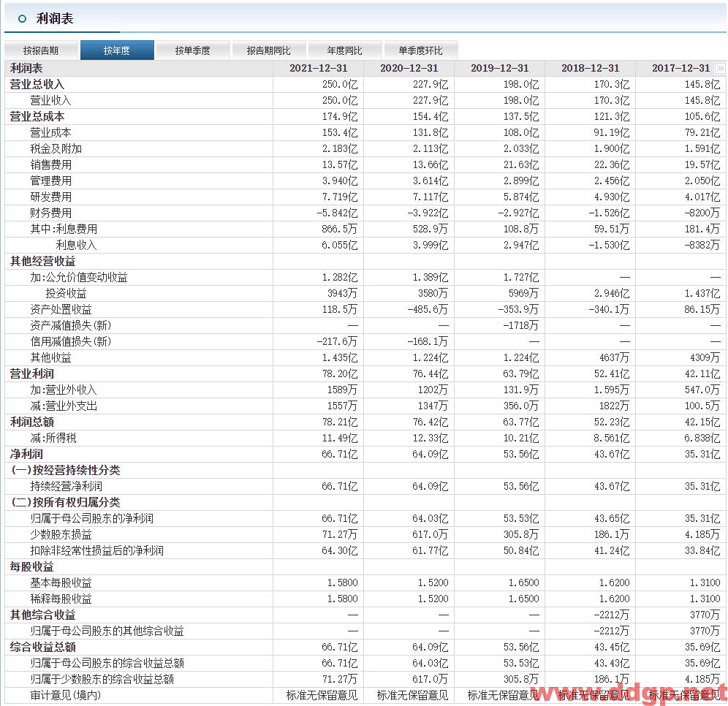Image resolution: width=728 pixels, height=706 pixels.
Task: Click the 综合收益总额 row label
Action: 42,648
